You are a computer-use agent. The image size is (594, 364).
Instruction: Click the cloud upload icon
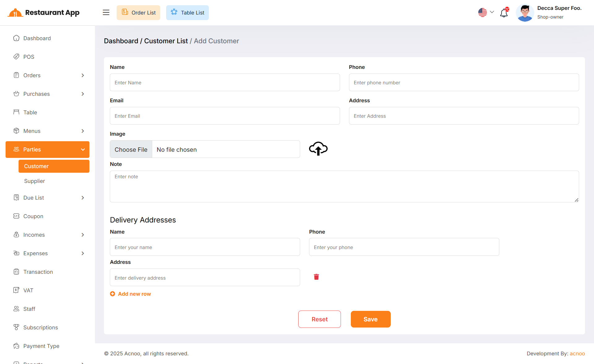(x=318, y=149)
